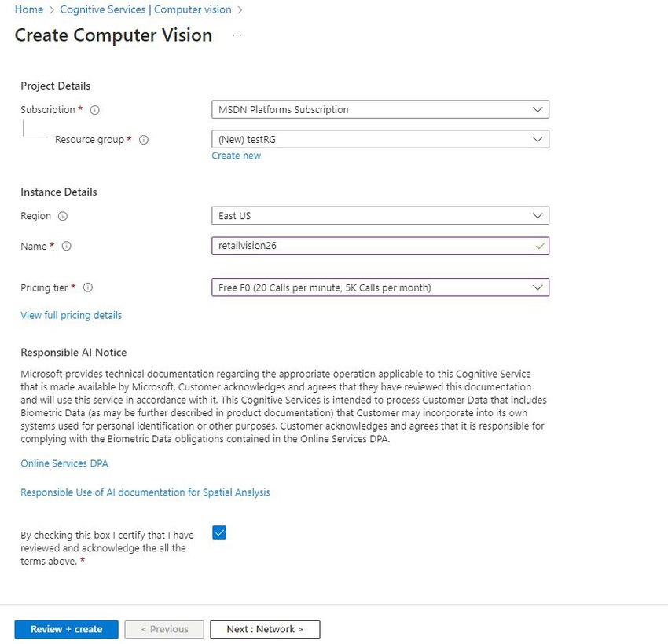668x644 pixels.
Task: Go to Home breadcrumb
Action: 29,9
